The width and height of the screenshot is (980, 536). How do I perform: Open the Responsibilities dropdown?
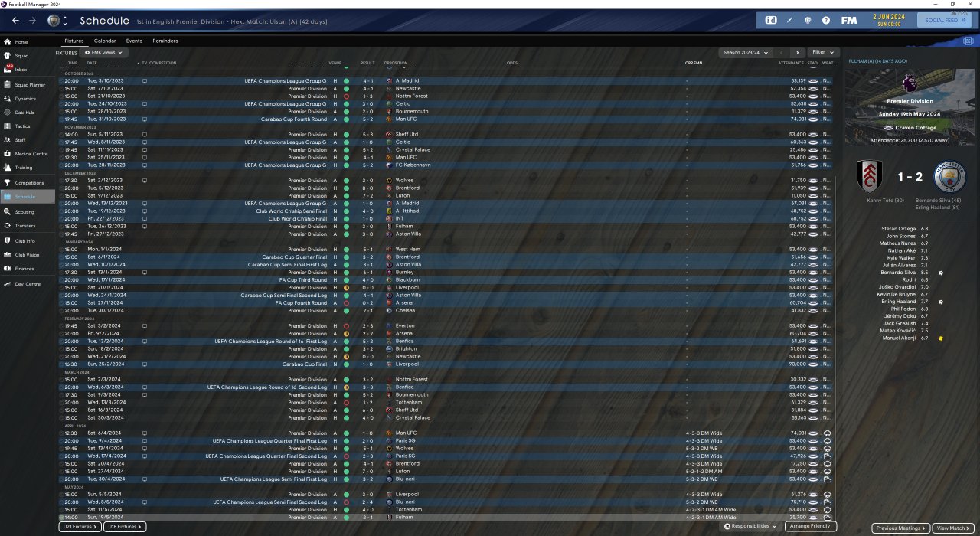(750, 527)
